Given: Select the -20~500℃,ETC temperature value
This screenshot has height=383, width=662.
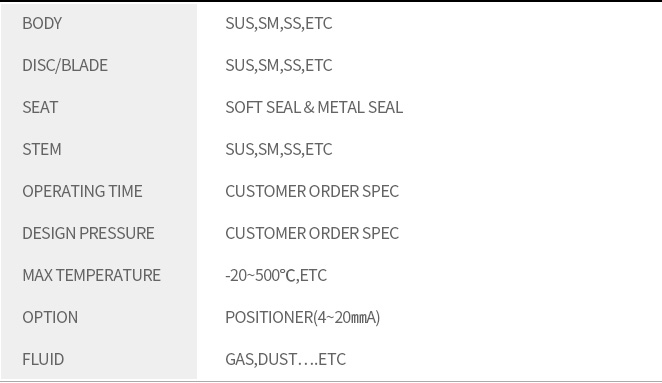Looking at the screenshot, I should [276, 275].
